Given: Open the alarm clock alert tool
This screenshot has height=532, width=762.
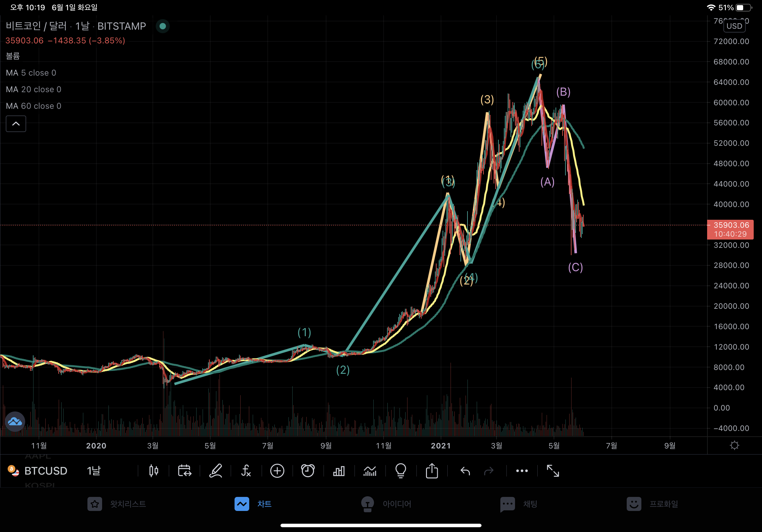Looking at the screenshot, I should click(308, 471).
